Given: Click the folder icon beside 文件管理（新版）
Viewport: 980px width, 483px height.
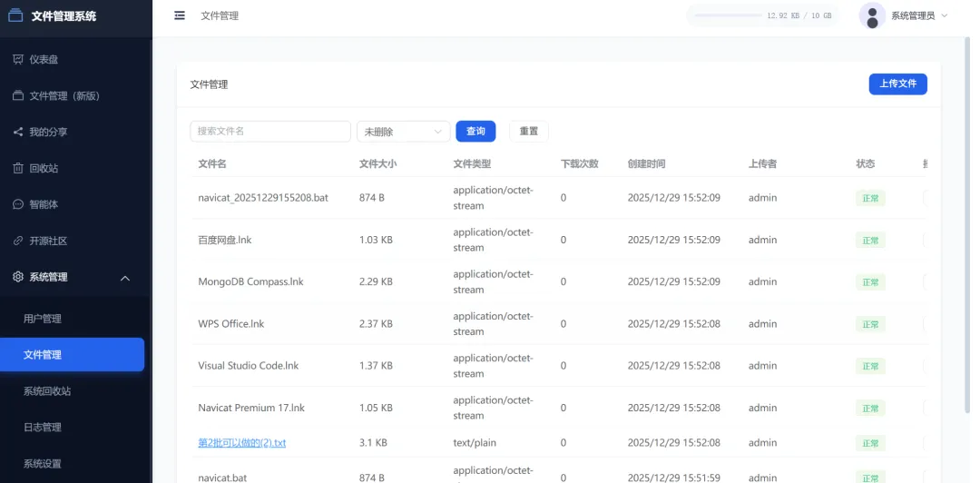Looking at the screenshot, I should pos(18,95).
